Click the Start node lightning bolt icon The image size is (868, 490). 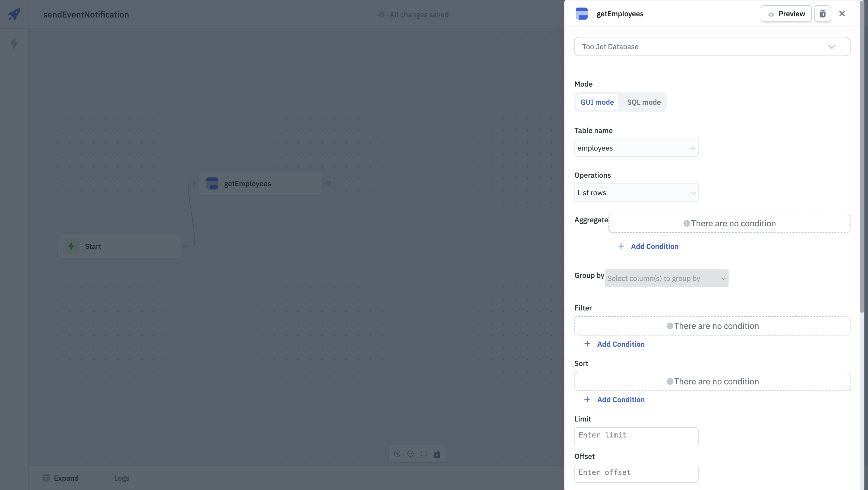[71, 246]
